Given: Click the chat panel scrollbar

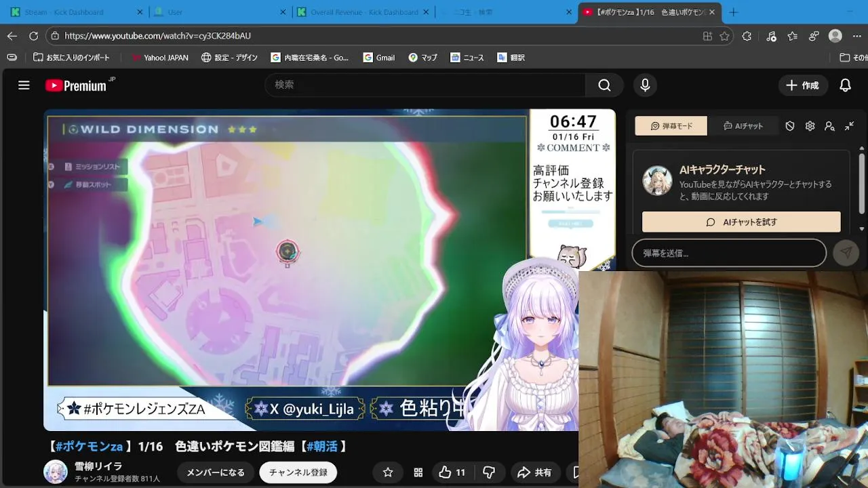Looking at the screenshot, I should (862, 184).
